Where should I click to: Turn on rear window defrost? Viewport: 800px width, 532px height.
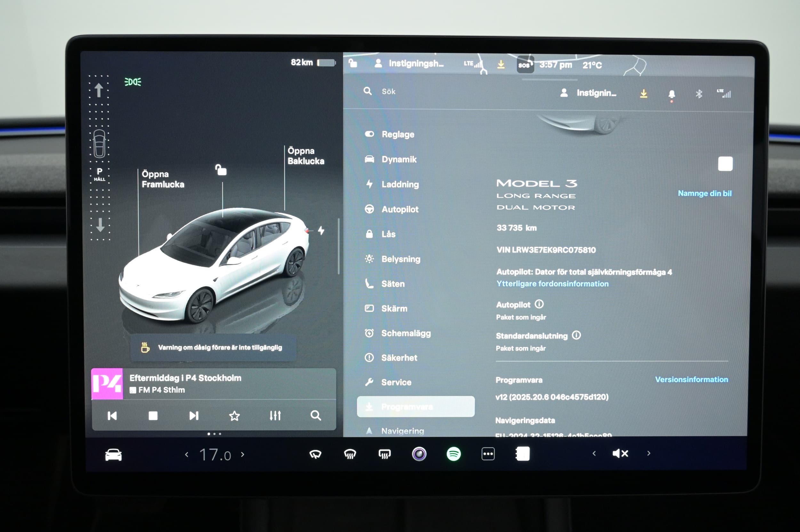click(385, 454)
